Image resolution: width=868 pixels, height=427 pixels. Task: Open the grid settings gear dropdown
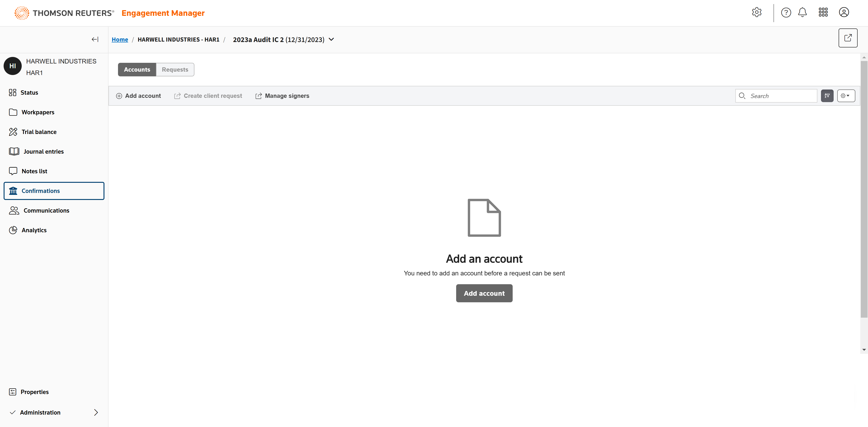click(846, 96)
